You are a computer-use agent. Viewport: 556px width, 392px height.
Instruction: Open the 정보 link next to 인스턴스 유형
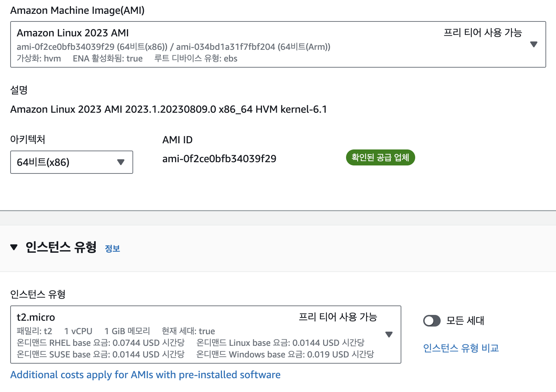pos(112,249)
